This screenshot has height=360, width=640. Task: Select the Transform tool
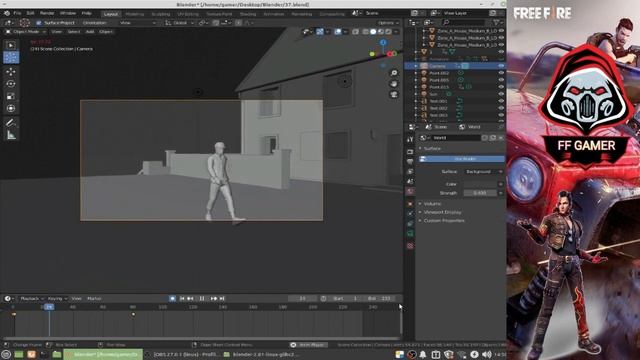coord(11,109)
